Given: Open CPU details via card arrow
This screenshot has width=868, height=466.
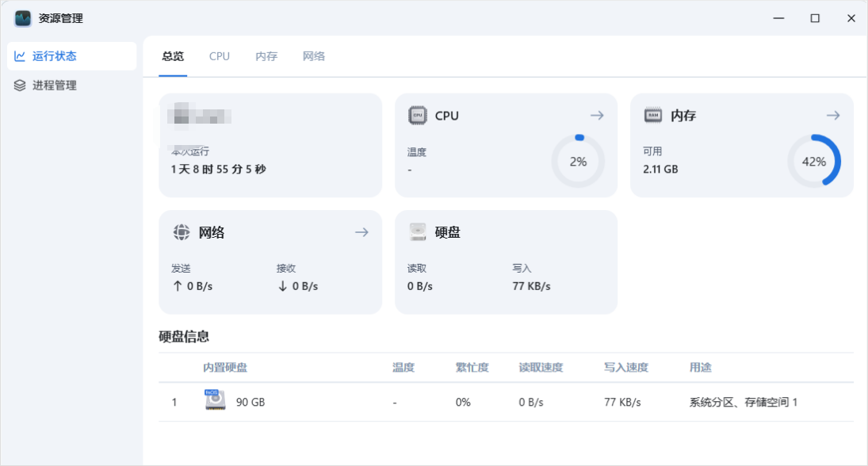Looking at the screenshot, I should pos(597,116).
